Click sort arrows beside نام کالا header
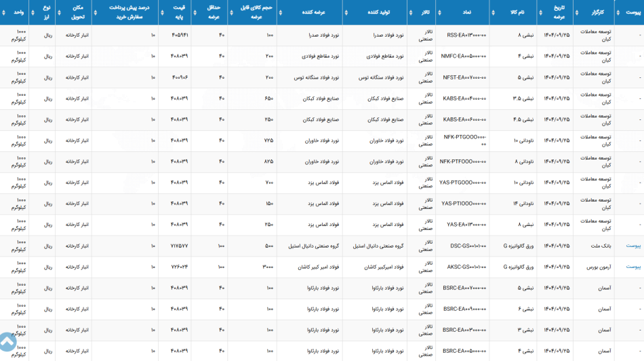The height and width of the screenshot is (361, 644). pyautogui.click(x=494, y=12)
